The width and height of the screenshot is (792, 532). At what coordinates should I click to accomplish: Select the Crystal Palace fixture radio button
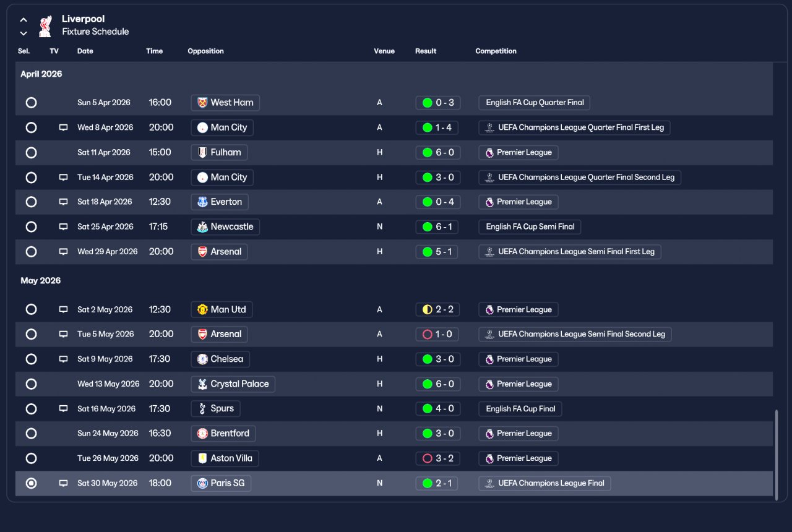(31, 384)
